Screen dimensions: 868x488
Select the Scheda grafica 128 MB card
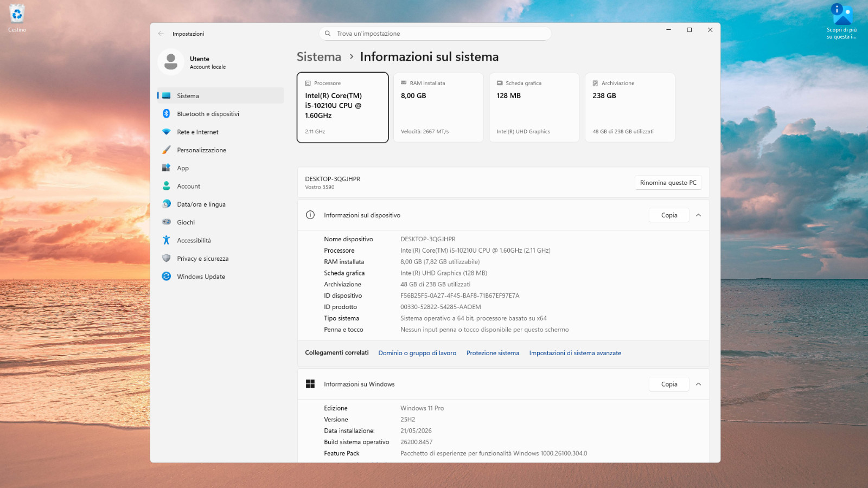[x=534, y=107]
